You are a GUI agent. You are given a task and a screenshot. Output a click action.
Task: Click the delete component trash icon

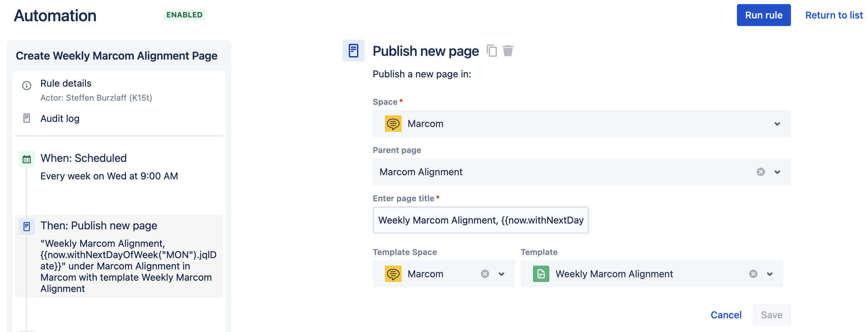coord(508,51)
